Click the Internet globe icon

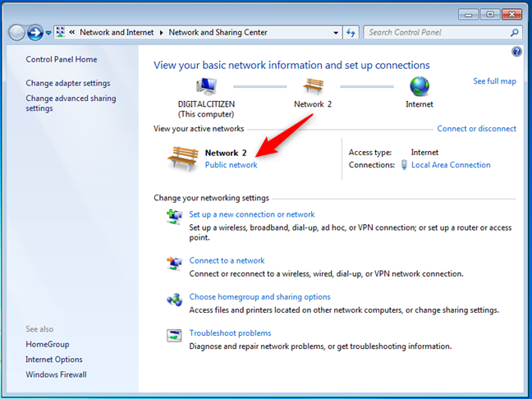(420, 86)
